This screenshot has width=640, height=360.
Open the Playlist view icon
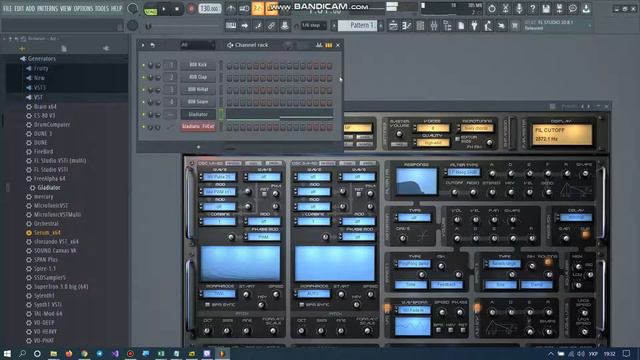[393, 26]
